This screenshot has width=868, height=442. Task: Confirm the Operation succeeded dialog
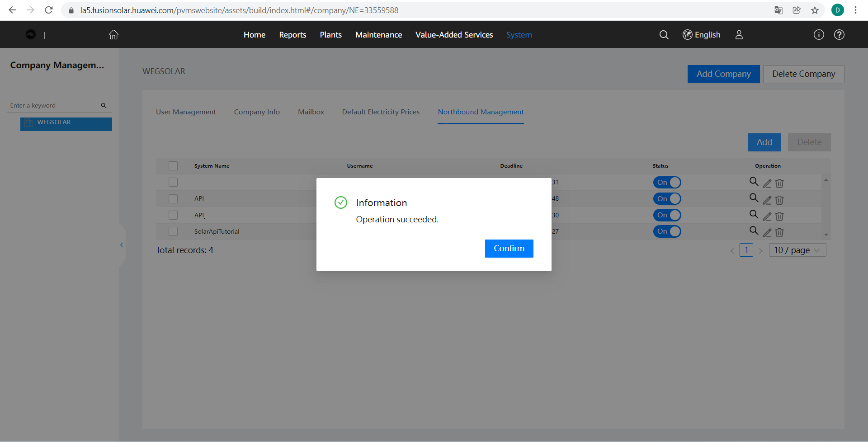(509, 249)
